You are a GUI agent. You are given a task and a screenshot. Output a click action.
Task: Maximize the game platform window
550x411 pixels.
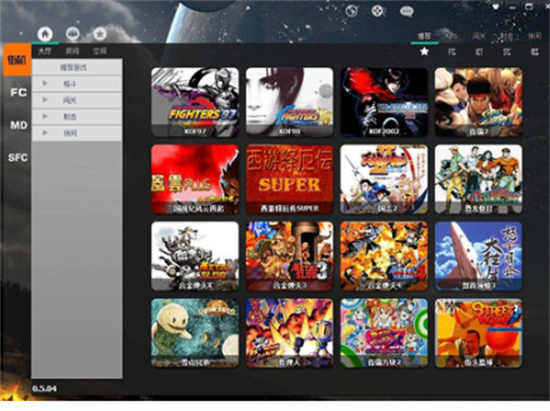click(x=529, y=7)
